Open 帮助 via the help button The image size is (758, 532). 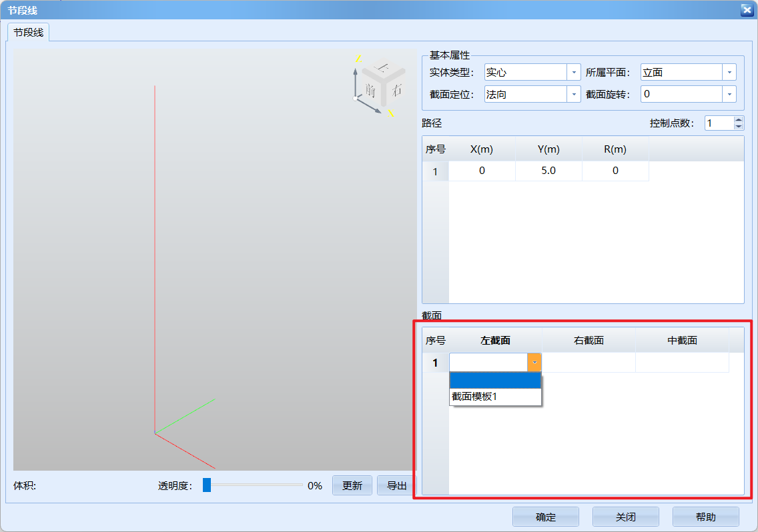[x=705, y=517]
